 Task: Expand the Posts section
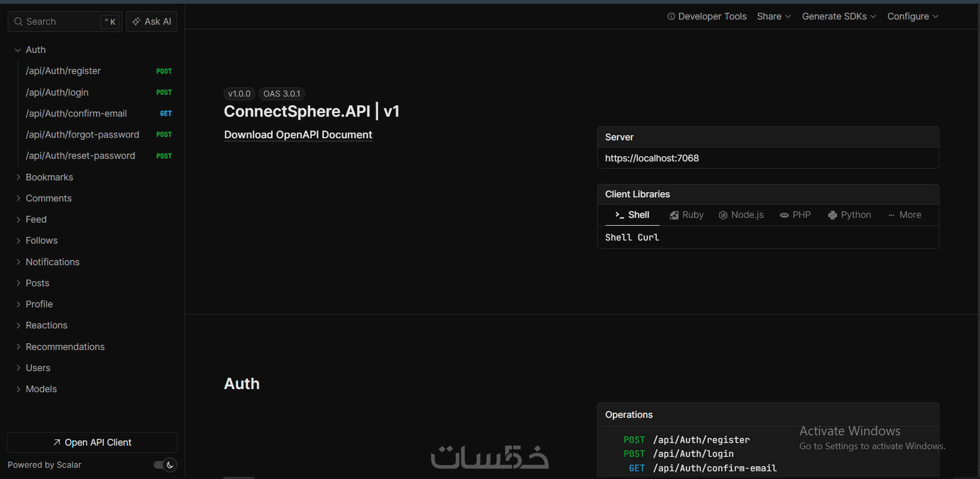coord(18,283)
